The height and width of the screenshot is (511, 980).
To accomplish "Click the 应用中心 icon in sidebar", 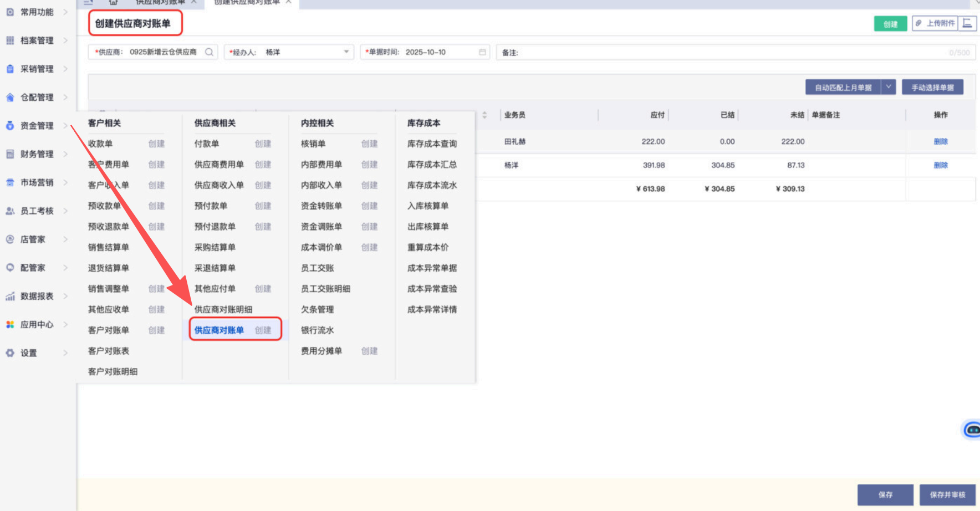I will click(10, 325).
